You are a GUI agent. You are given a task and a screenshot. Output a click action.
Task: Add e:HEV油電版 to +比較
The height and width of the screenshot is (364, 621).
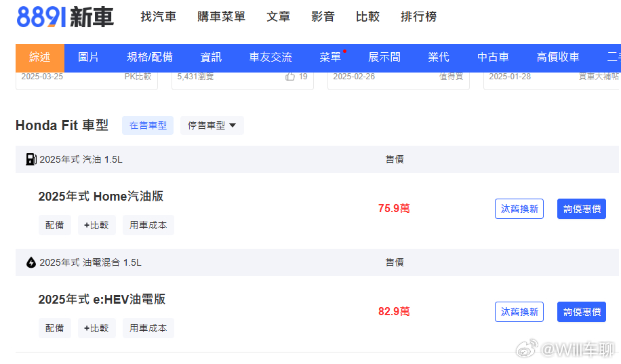(x=97, y=328)
